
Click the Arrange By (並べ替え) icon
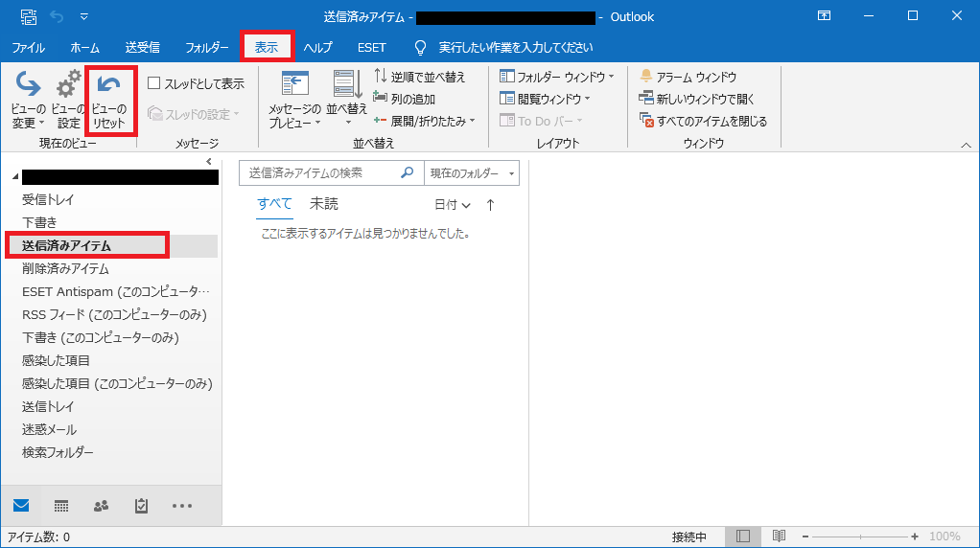pos(347,84)
